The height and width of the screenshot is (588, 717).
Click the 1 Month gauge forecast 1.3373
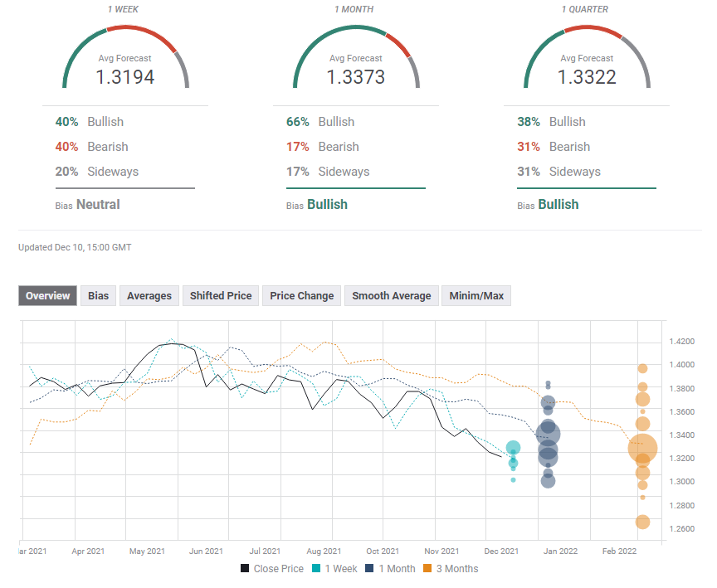[355, 77]
